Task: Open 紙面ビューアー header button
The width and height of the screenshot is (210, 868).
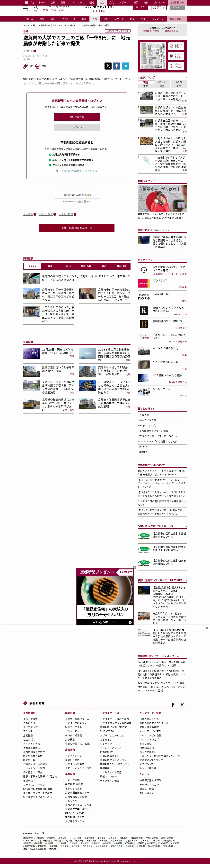Action: point(159,7)
